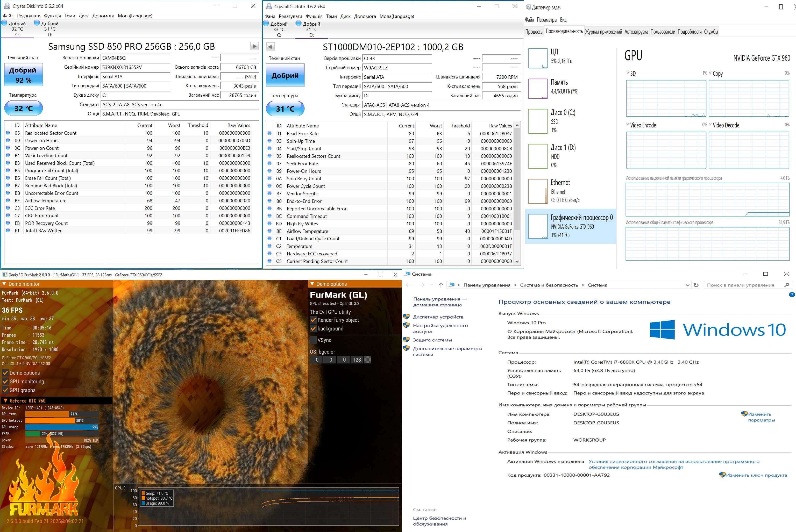This screenshot has width=796, height=532.
Task: Click the ЦП usage thumbnail in Task Manager
Action: tap(538, 58)
